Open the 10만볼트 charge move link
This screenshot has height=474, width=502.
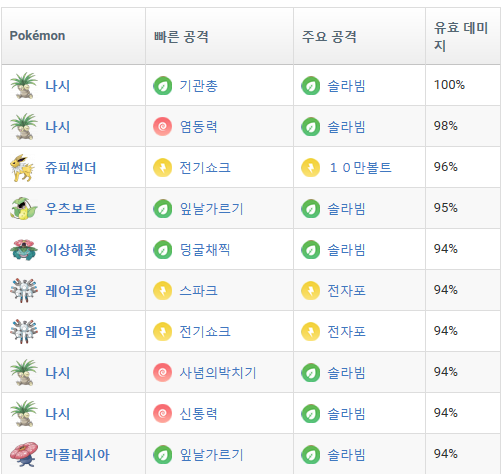(x=360, y=168)
